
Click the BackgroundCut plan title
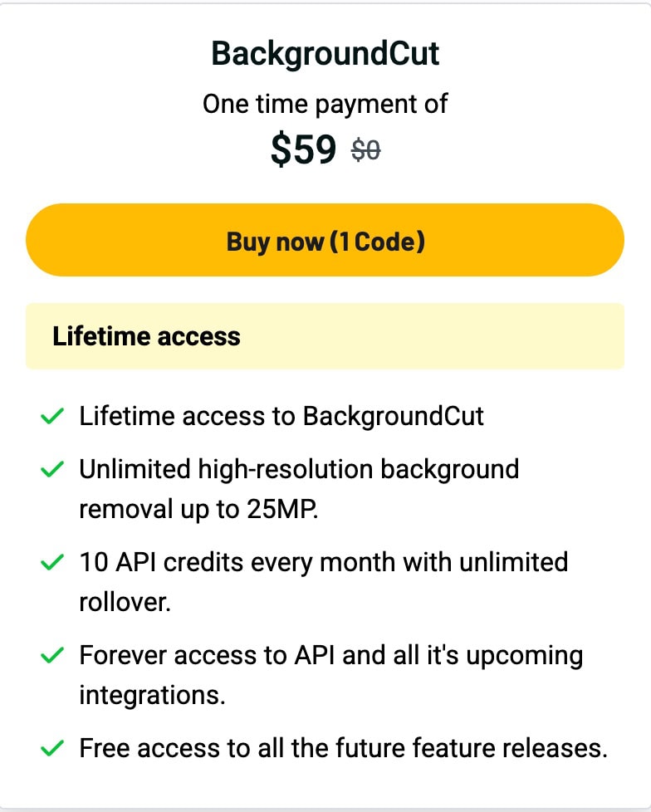[x=325, y=54]
